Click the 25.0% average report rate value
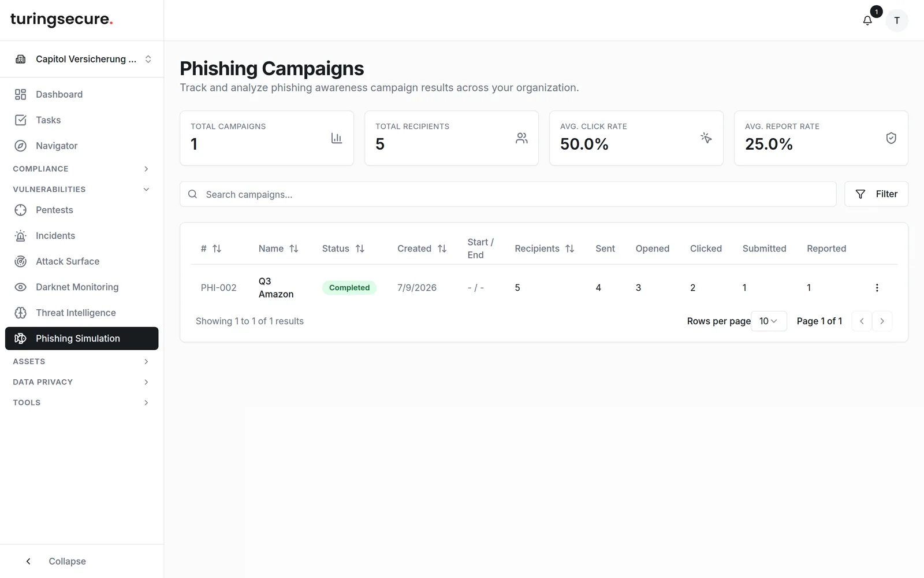 [769, 144]
